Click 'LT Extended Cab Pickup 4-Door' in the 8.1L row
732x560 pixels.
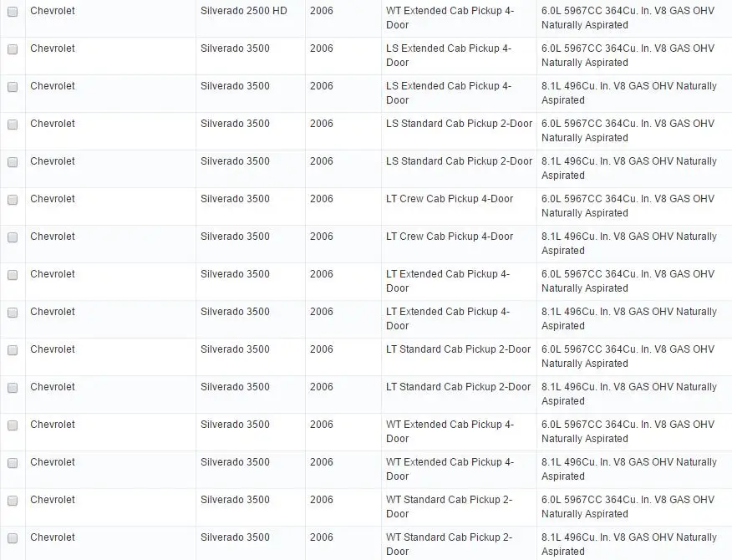[x=448, y=318]
